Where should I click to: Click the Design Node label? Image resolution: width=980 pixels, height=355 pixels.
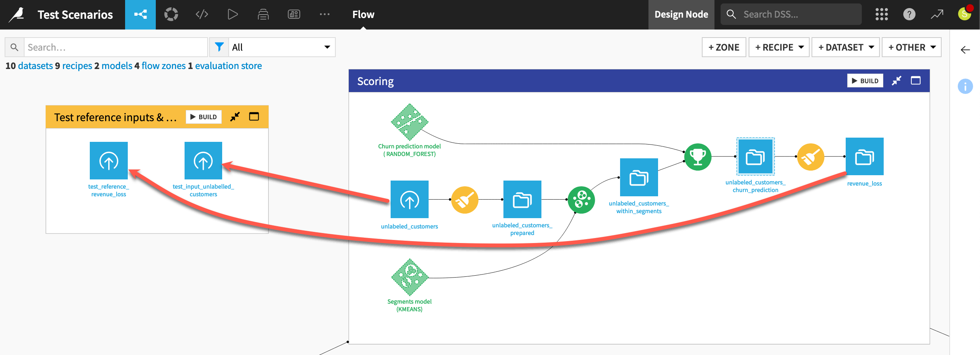681,15
